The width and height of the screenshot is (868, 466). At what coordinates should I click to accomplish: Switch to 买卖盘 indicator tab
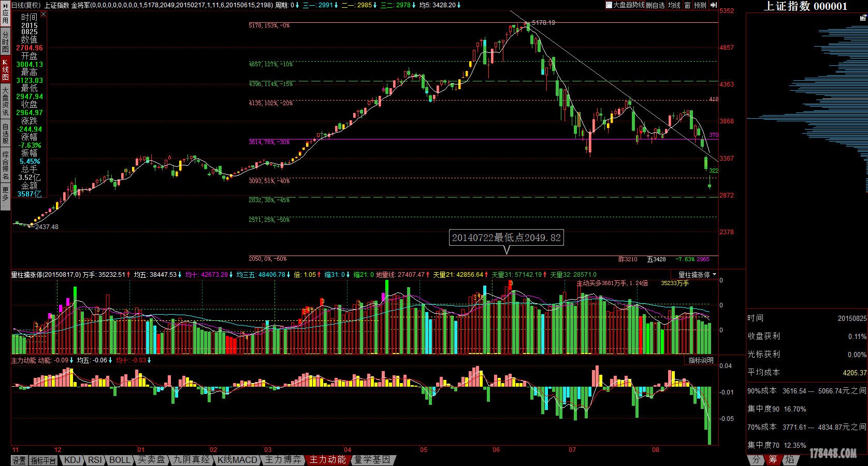(152, 460)
